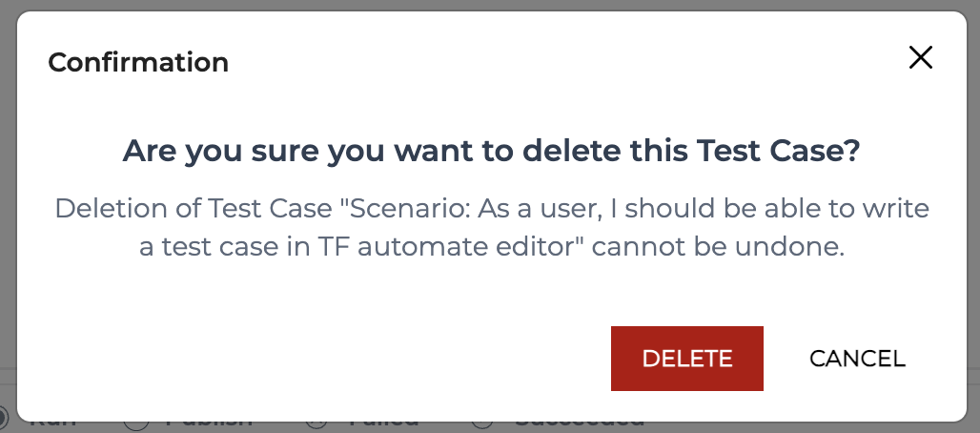The image size is (980, 433).
Task: Choose the Succeeded radio option
Action: pos(483,423)
